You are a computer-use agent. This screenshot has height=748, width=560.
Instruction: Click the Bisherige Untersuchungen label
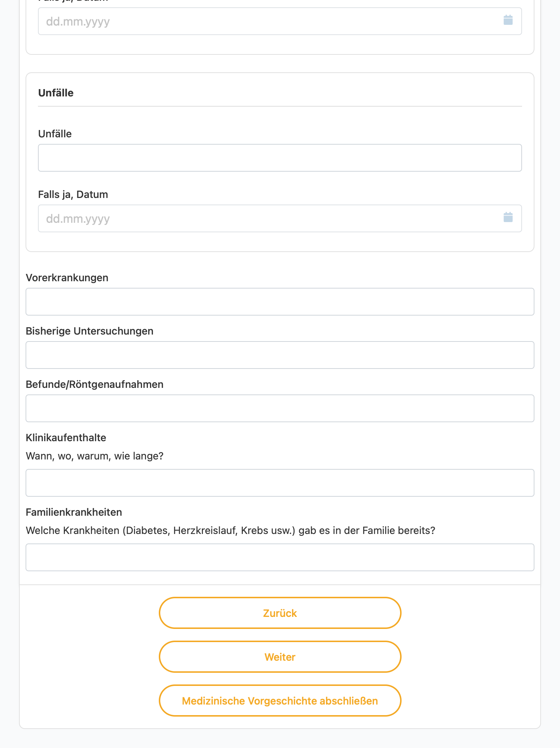(89, 331)
